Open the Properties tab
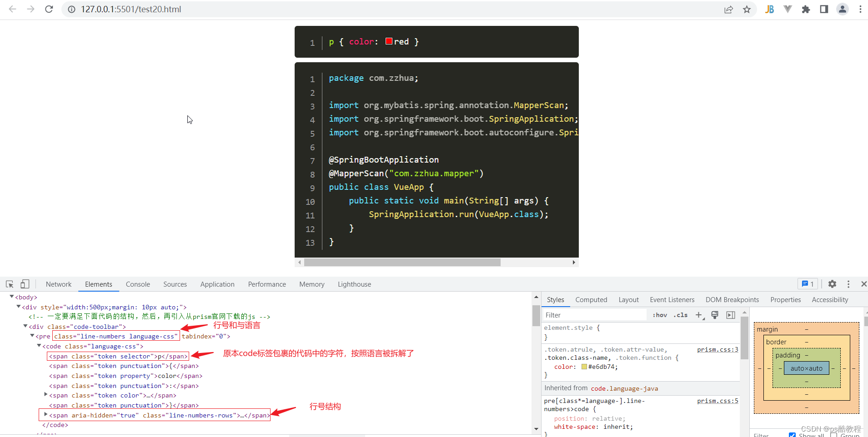868x437 pixels. click(x=785, y=299)
